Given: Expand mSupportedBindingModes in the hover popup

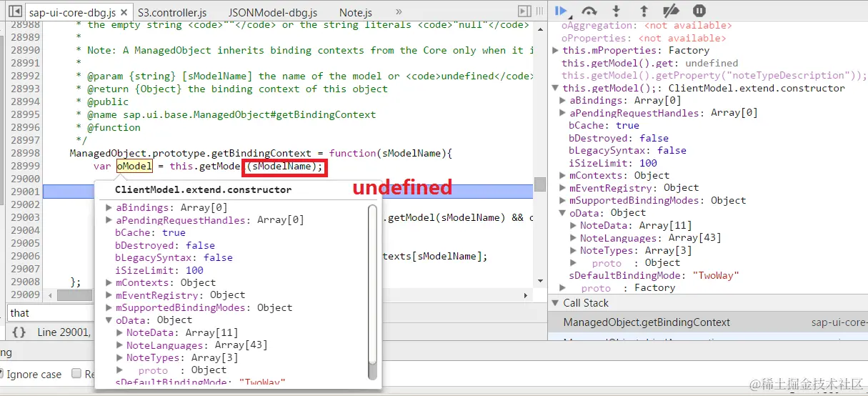Looking at the screenshot, I should pos(109,308).
